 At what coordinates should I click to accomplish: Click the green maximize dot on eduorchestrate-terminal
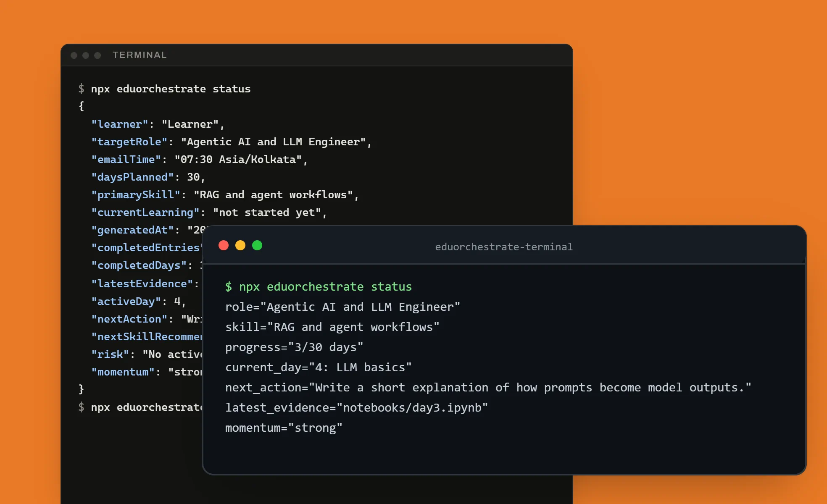(x=257, y=245)
